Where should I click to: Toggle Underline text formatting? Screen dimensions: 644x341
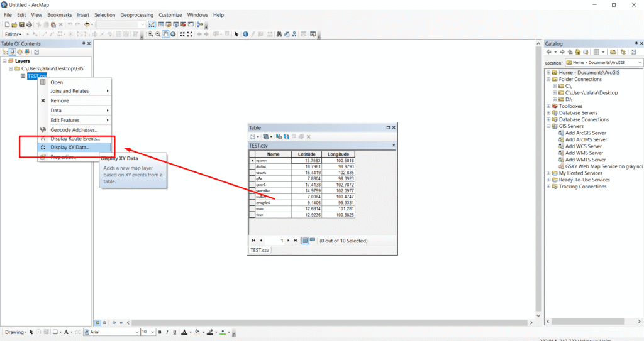pyautogui.click(x=175, y=332)
